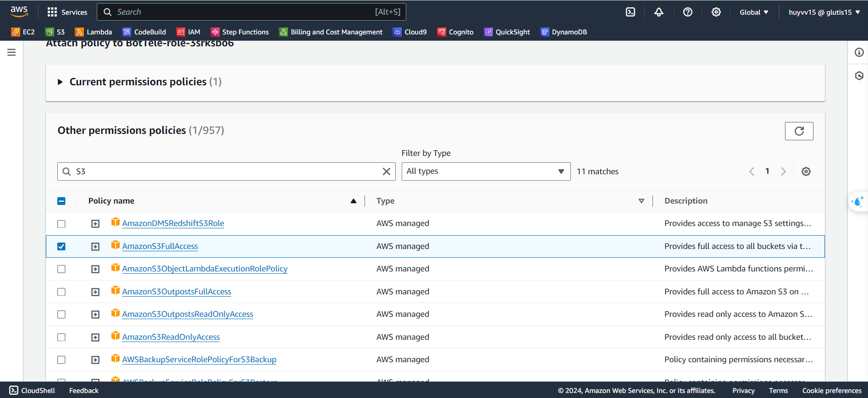
Task: Check AWSBackupServiceRolePolicyForS3Backup policy
Action: click(x=61, y=360)
